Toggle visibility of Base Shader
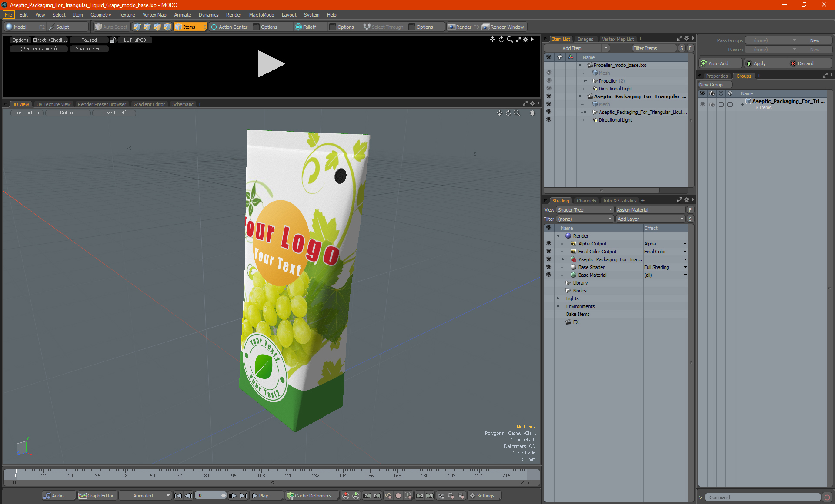 click(549, 267)
